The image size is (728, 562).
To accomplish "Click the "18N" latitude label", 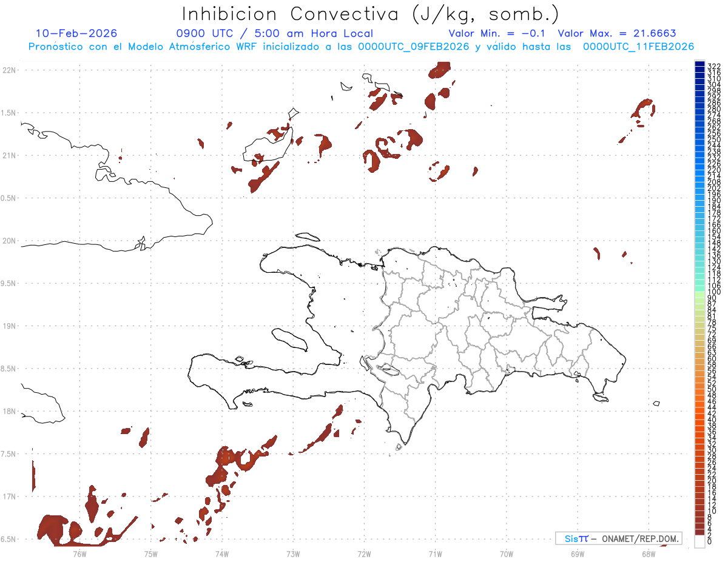I will pyautogui.click(x=9, y=412).
